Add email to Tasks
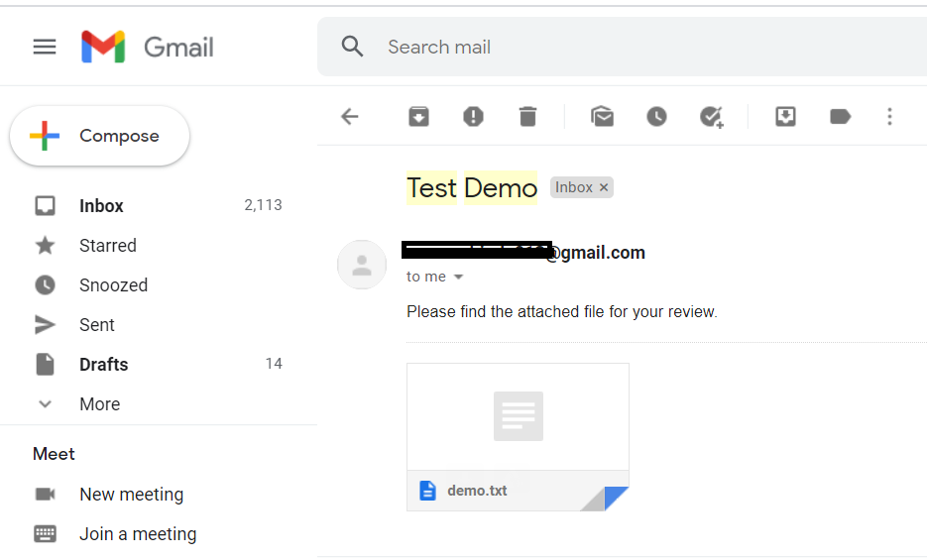927x560 pixels. (x=711, y=117)
